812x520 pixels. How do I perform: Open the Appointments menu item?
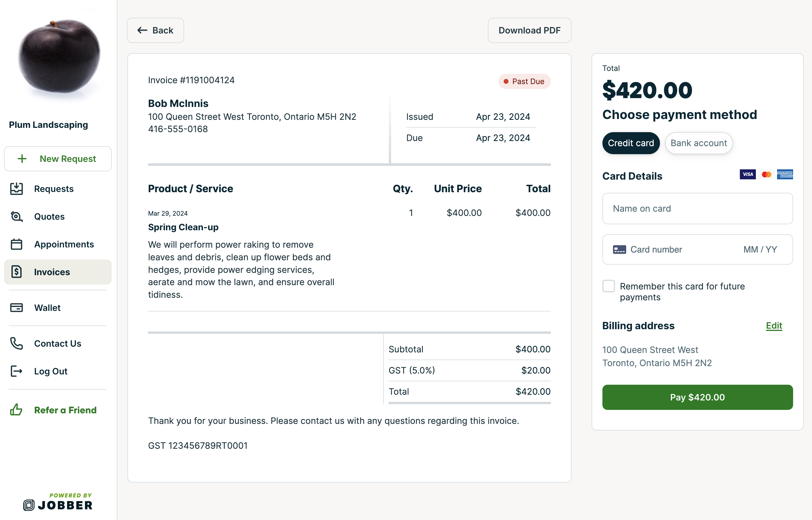click(x=64, y=244)
